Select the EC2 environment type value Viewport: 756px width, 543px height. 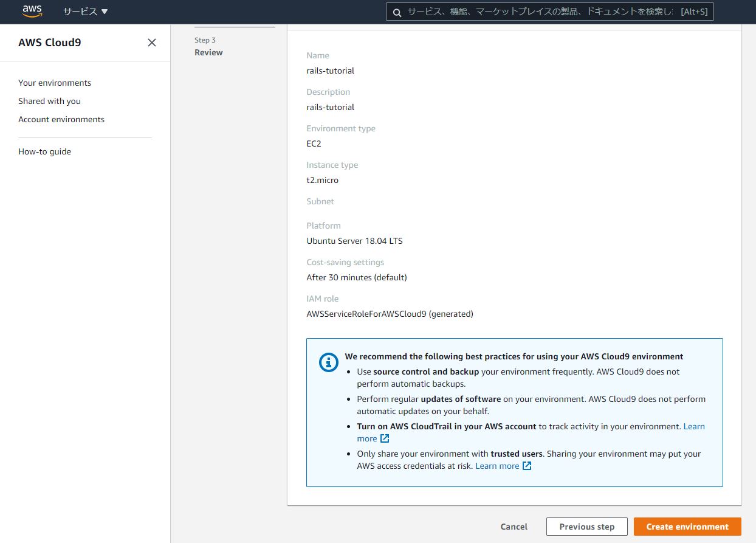(x=314, y=144)
